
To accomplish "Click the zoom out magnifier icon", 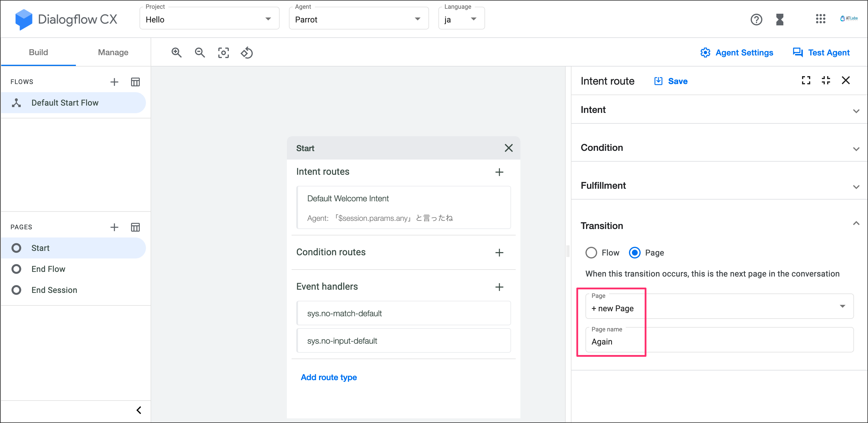I will pyautogui.click(x=200, y=53).
